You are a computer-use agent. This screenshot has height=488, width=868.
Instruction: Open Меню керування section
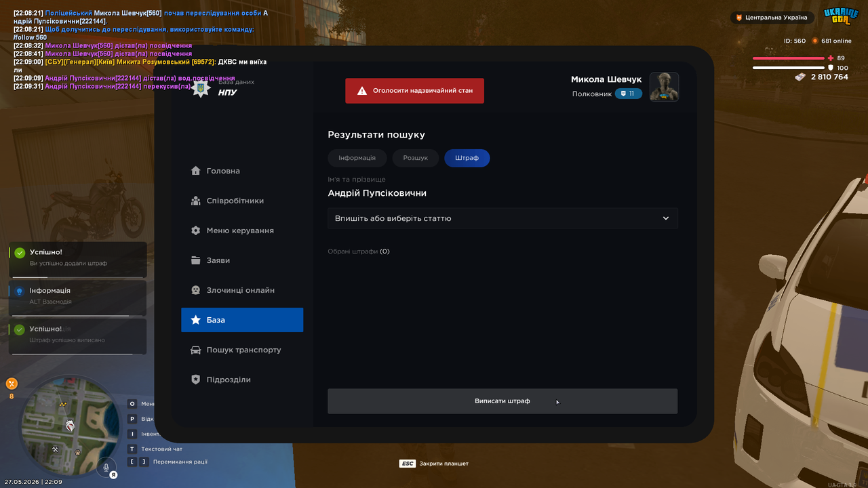tap(242, 230)
